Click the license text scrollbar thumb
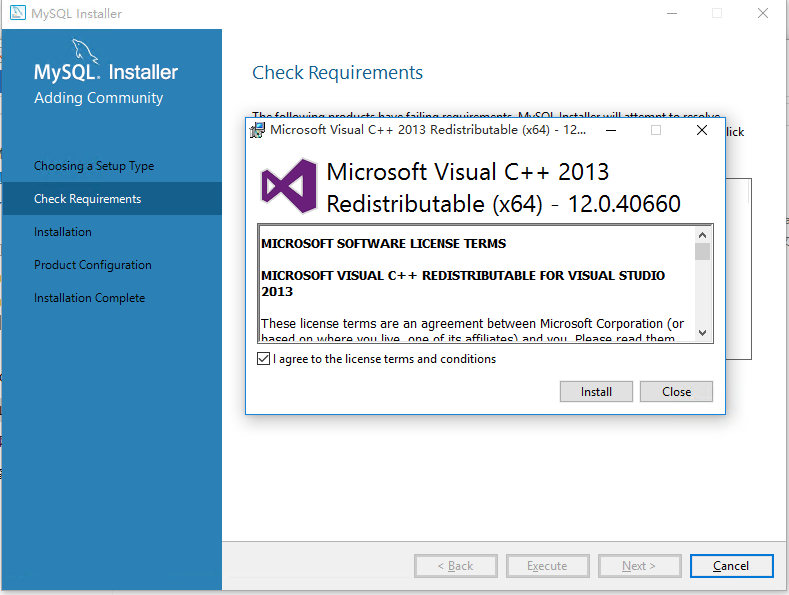The image size is (789, 595). pos(702,252)
